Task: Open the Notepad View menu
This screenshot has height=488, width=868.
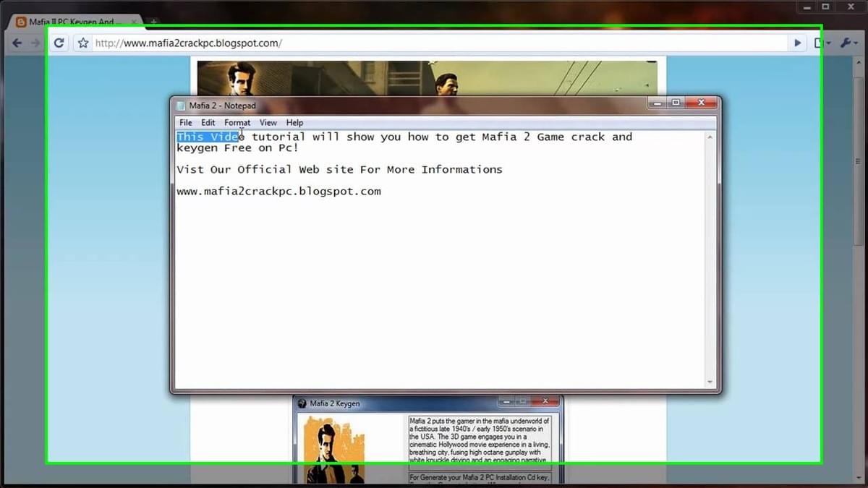Action: (x=268, y=122)
